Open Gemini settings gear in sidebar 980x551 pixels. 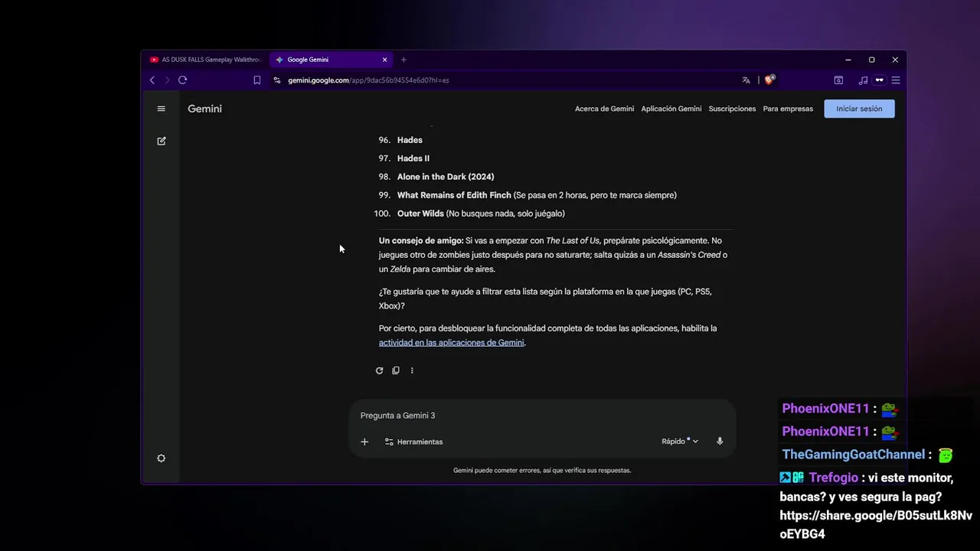pos(161,458)
